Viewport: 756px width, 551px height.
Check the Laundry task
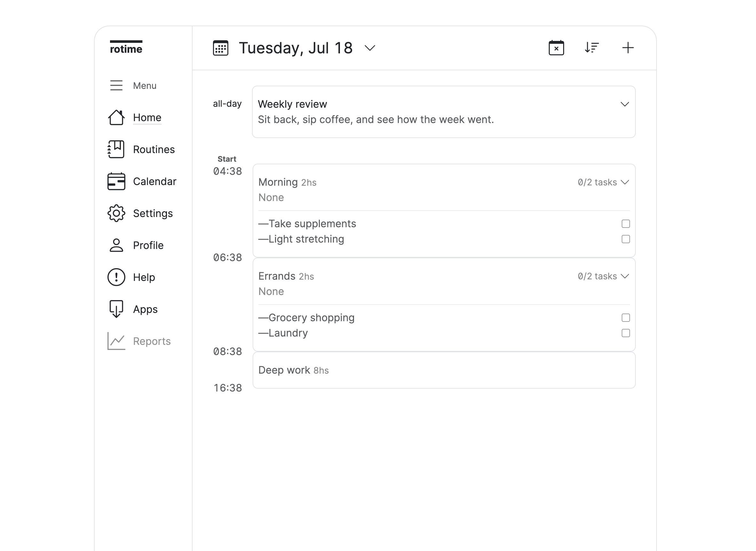[626, 333]
